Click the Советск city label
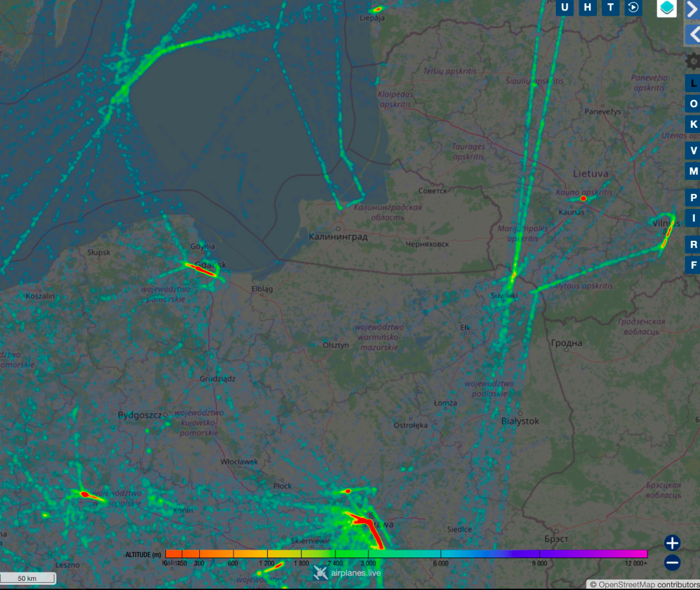This screenshot has width=700, height=590. 433,191
